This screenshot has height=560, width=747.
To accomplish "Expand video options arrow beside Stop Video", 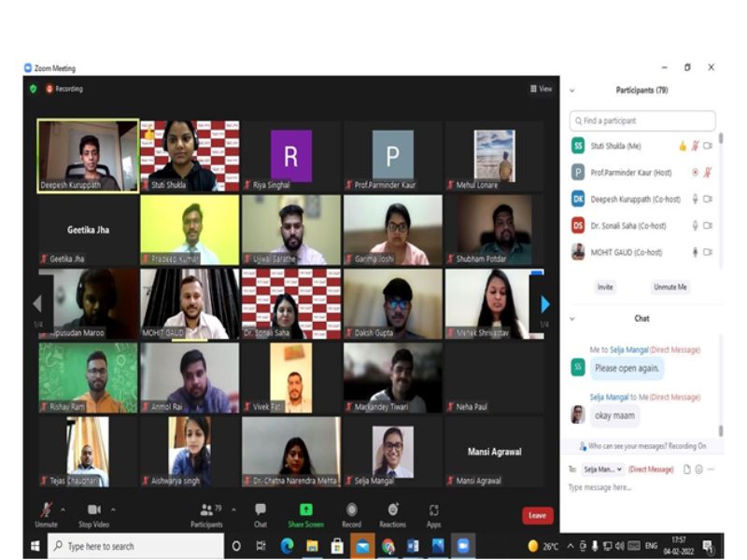I will 113,510.
